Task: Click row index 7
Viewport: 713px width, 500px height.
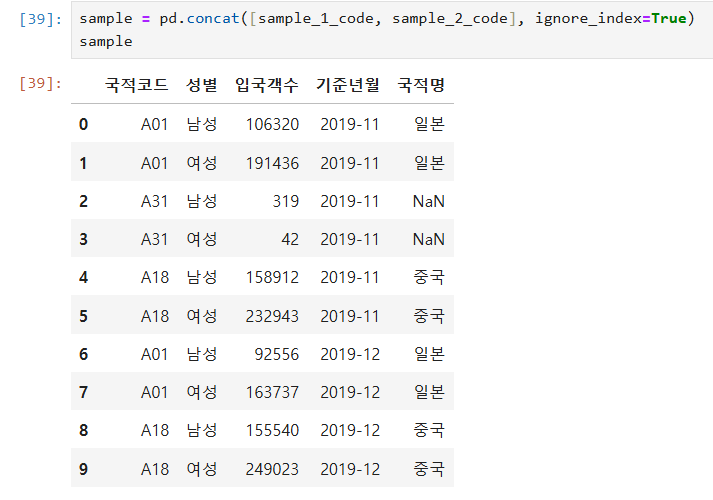Action: click(83, 392)
